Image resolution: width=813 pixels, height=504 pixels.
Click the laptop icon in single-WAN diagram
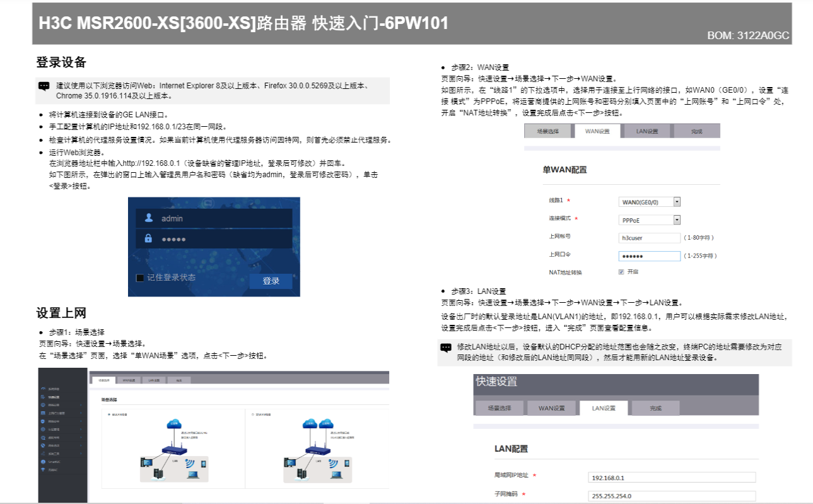[193, 475]
